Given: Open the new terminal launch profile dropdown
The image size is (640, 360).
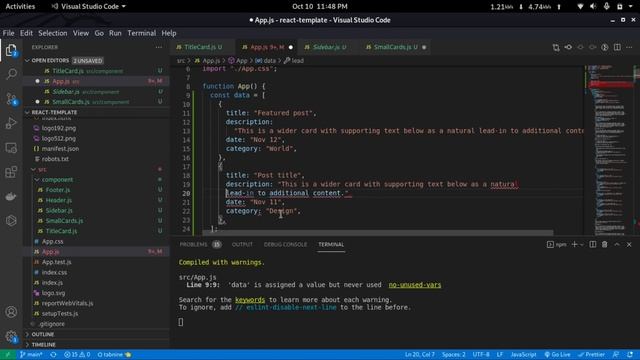Looking at the screenshot, I should click(581, 244).
